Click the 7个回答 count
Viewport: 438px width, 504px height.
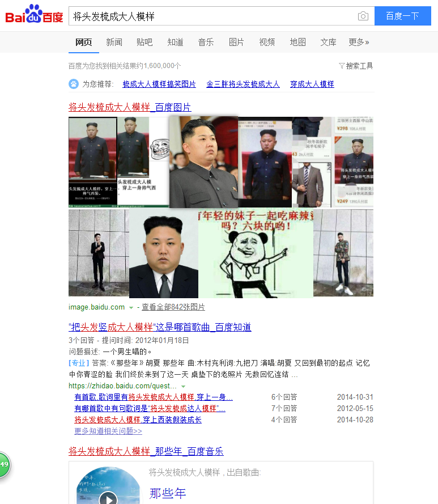[284, 409]
